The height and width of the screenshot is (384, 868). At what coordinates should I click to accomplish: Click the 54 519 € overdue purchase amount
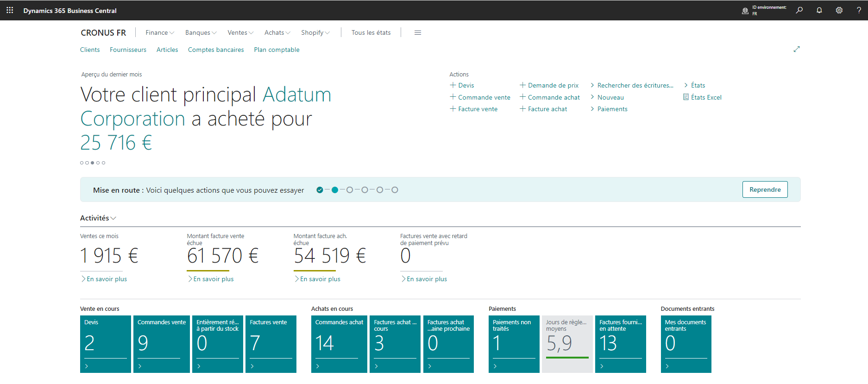[x=330, y=256]
